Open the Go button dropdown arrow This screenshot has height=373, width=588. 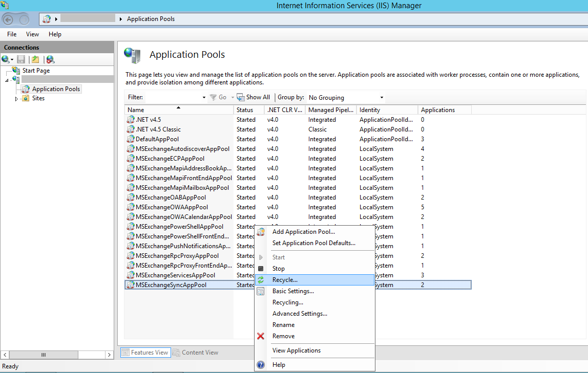(x=233, y=97)
